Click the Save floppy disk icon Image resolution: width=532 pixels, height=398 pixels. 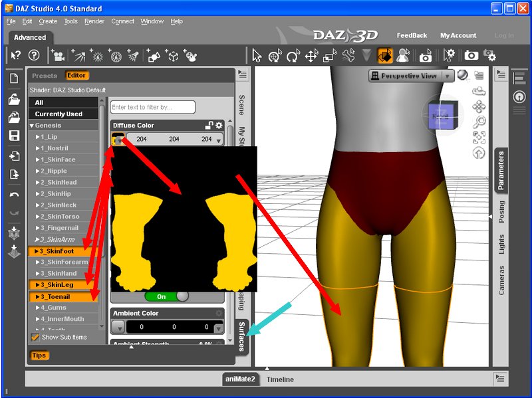(14, 136)
